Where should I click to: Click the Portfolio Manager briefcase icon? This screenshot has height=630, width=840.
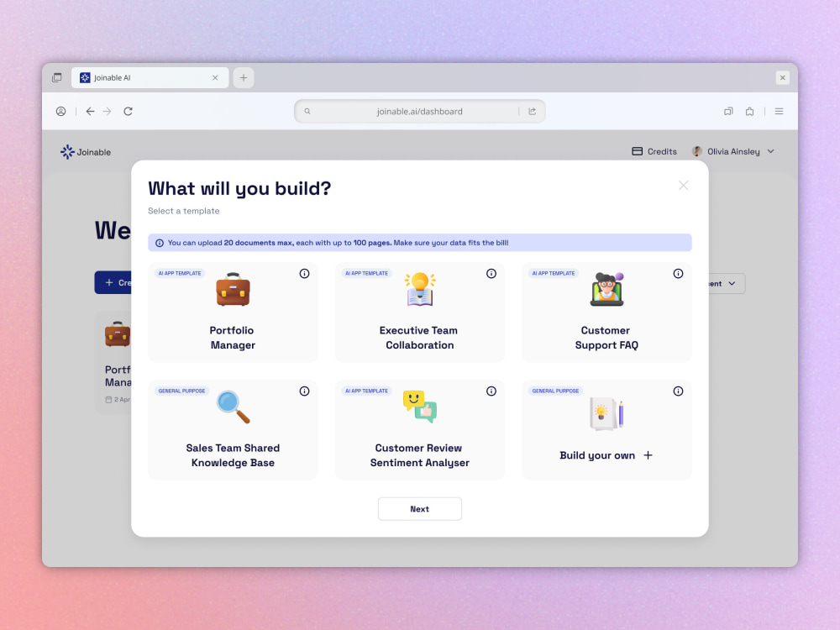(233, 289)
